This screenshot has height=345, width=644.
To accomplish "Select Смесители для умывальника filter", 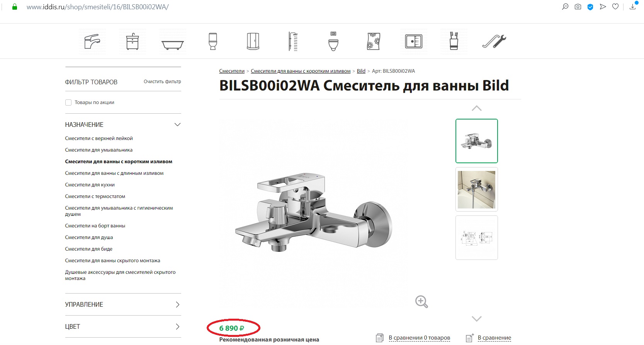I will click(99, 150).
